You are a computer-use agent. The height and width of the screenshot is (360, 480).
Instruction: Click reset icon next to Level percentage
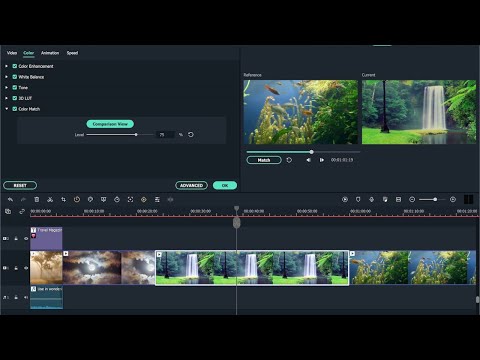191,135
